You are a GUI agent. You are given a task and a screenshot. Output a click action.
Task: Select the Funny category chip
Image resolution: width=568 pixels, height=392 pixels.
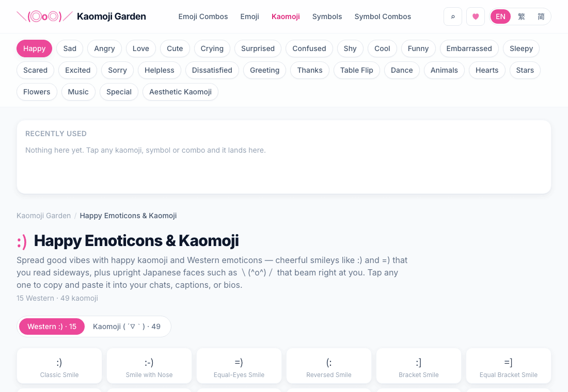pos(418,48)
